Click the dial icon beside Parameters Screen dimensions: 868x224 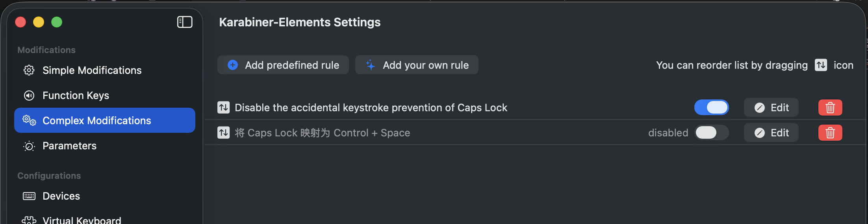(x=29, y=146)
